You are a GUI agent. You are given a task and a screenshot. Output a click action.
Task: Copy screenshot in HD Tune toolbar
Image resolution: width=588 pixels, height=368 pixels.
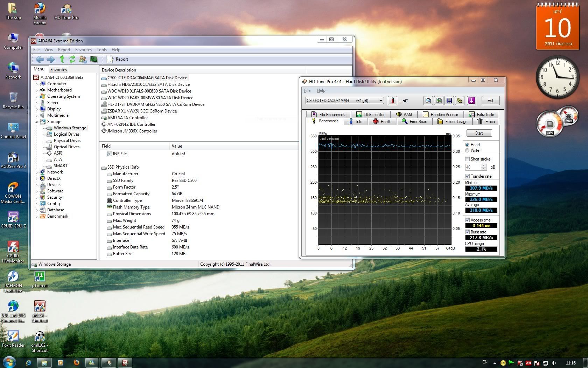tap(439, 101)
